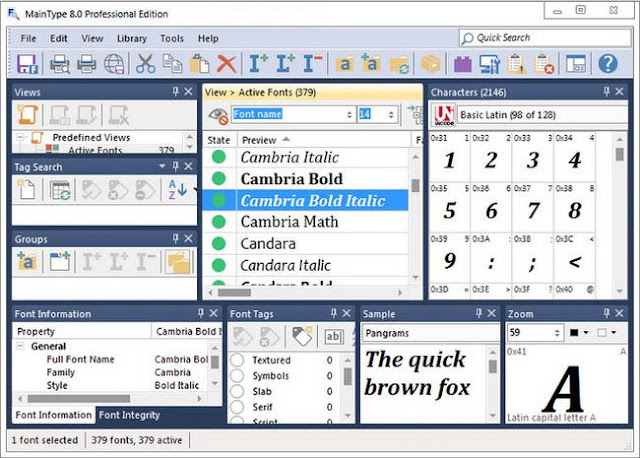Click the Paste clipboard icon
Screen dimensions: 640x458
(199, 64)
